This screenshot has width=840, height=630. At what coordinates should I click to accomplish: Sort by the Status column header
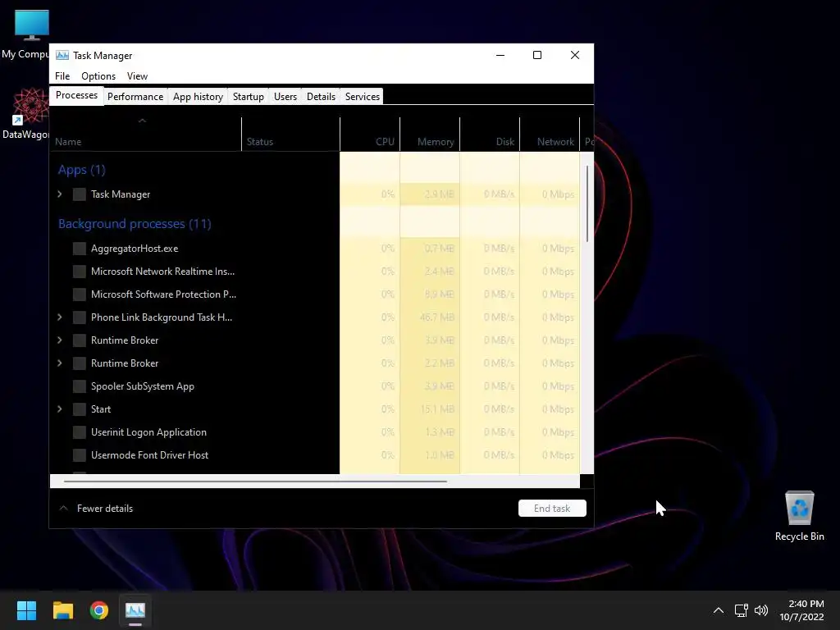pos(290,134)
